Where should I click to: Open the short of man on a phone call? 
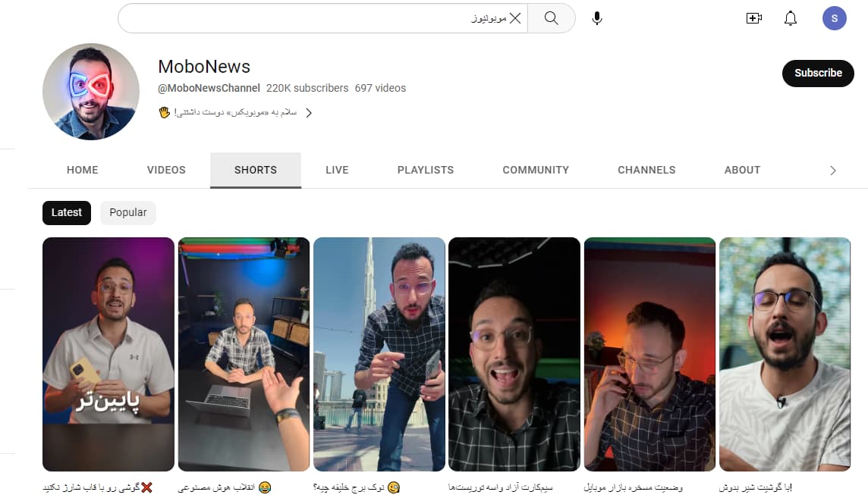[650, 355]
